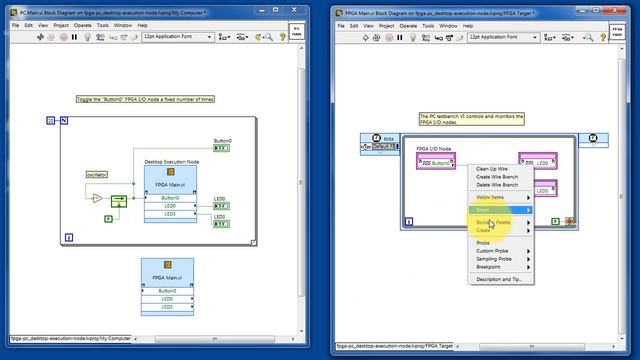The width and height of the screenshot is (640, 360).
Task: Click the Search magnifier in FPGA Main toolbar
Action: 588,38
